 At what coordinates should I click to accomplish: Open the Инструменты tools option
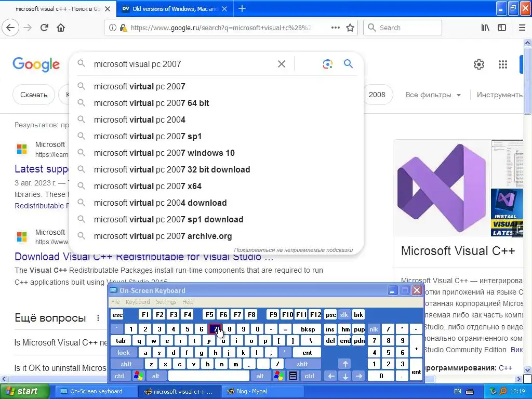pyautogui.click(x=499, y=95)
